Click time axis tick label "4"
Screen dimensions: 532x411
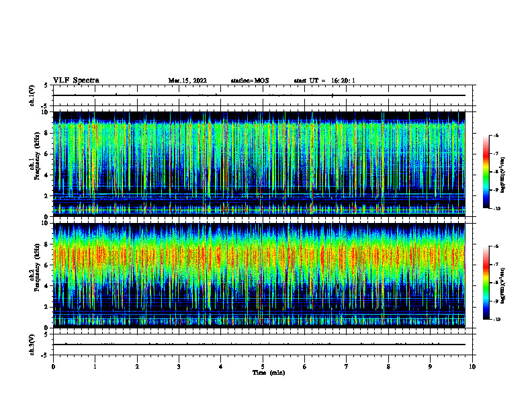[220, 367]
